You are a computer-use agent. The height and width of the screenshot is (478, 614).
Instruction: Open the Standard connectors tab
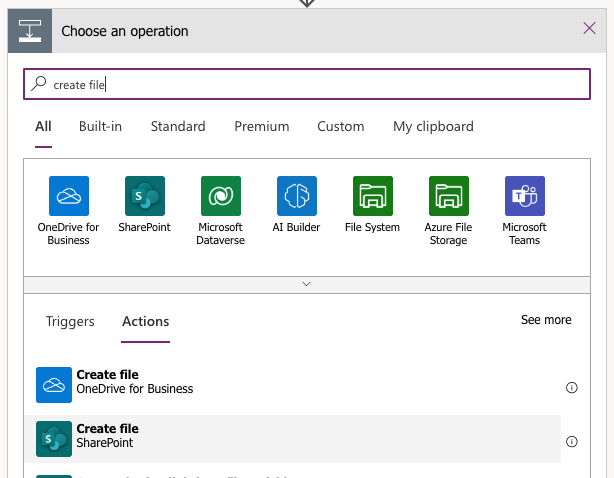178,126
